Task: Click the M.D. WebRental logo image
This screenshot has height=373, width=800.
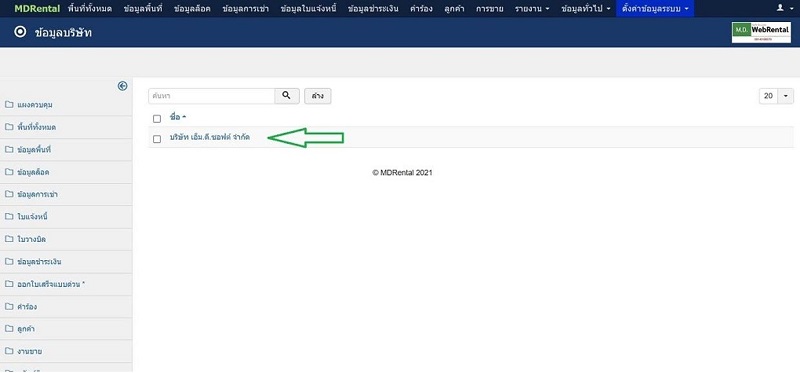Action: (761, 33)
